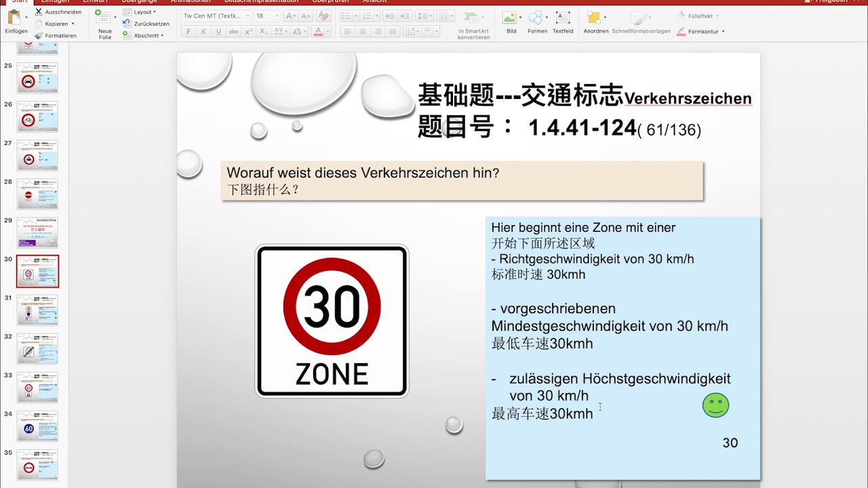Click the Anordnen arrange icon

(x=593, y=18)
